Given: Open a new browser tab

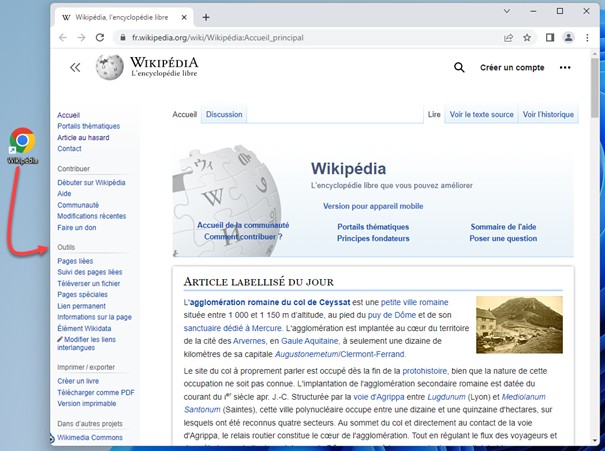Looking at the screenshot, I should [x=206, y=17].
